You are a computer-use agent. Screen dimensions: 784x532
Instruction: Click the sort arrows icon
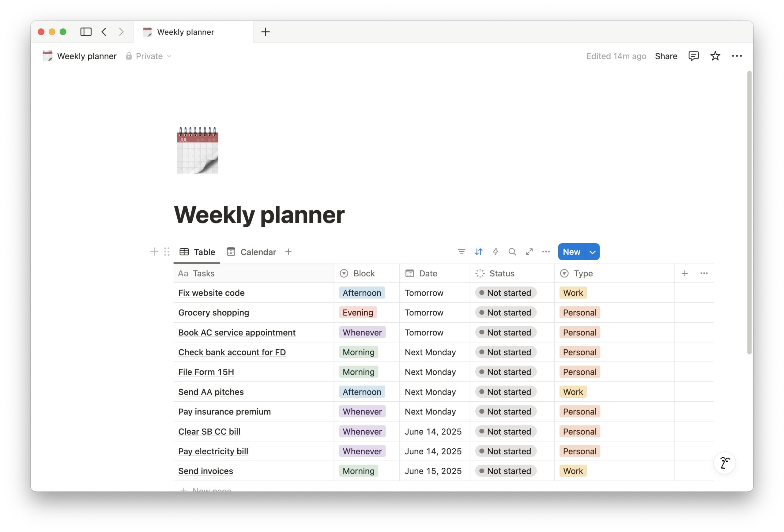pyautogui.click(x=478, y=252)
